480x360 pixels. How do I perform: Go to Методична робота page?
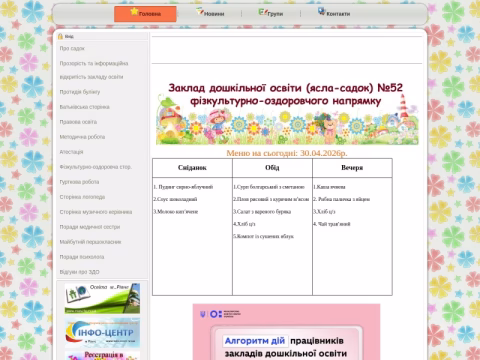coord(82,137)
